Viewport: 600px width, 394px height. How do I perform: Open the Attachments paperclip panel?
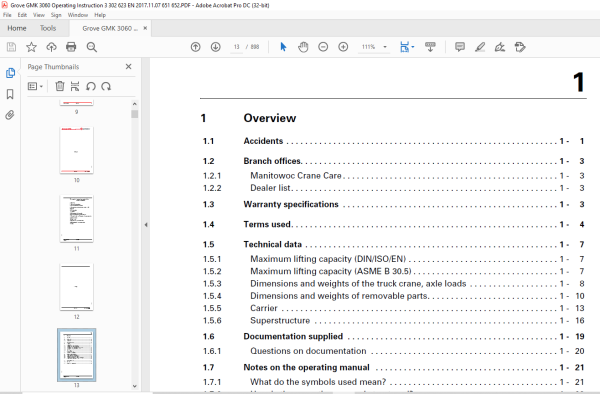coord(10,115)
